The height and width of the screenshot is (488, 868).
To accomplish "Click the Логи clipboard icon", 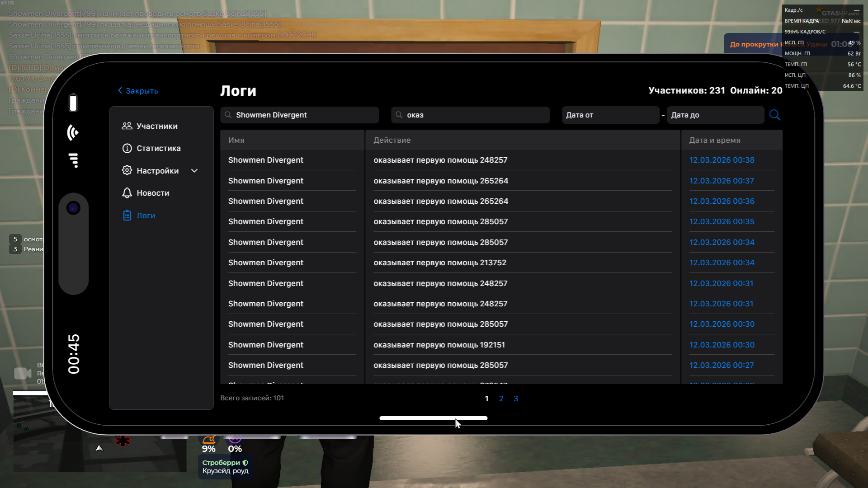I will (127, 216).
